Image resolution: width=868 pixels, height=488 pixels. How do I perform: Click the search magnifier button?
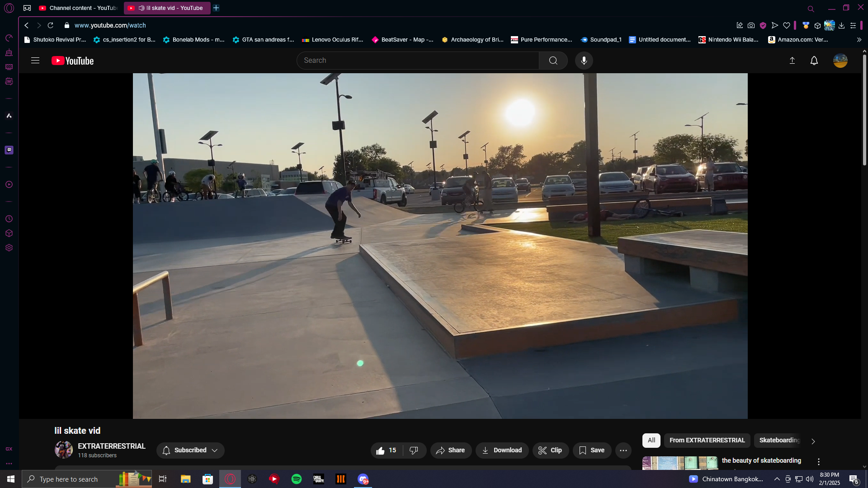(x=553, y=61)
